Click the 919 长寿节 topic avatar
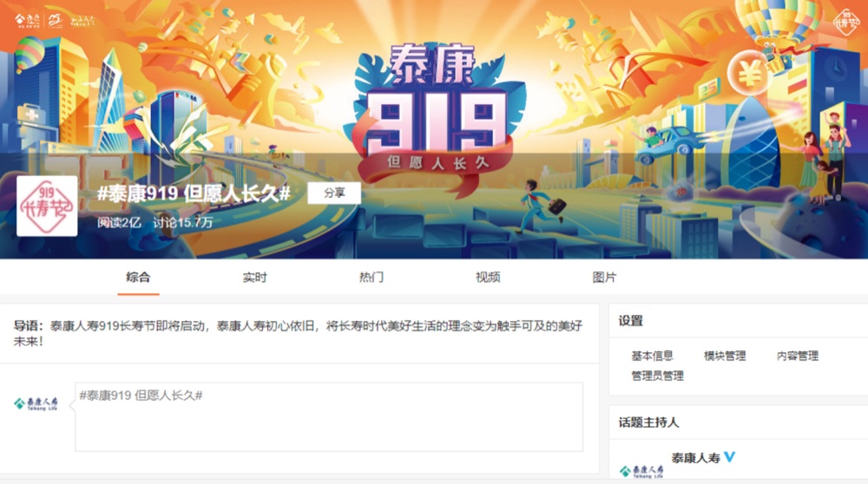 (47, 206)
